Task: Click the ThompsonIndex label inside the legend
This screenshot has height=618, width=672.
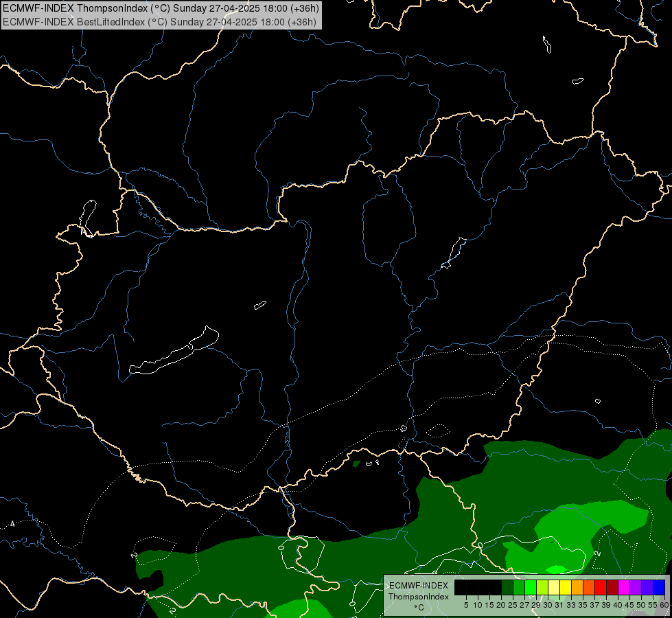Action: (x=418, y=597)
